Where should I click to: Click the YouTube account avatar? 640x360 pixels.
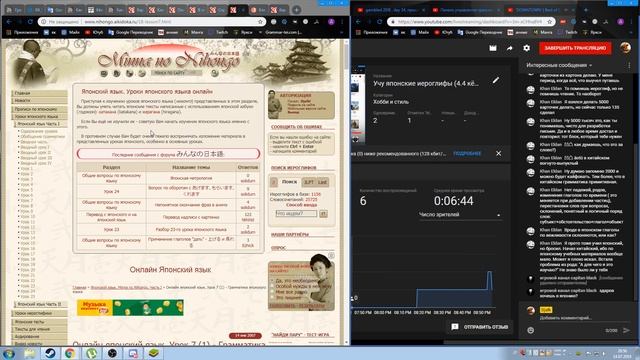coord(625,48)
